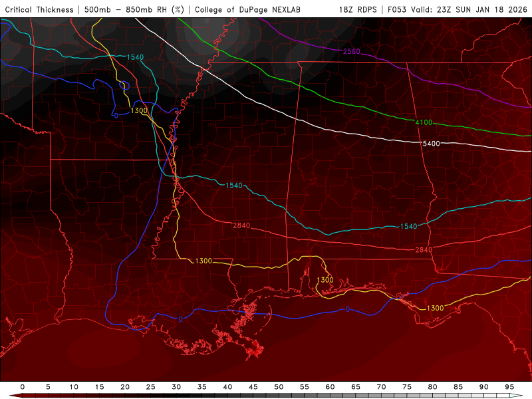Click the colorbar tick label 75
The height and width of the screenshot is (399, 532).
[407, 387]
